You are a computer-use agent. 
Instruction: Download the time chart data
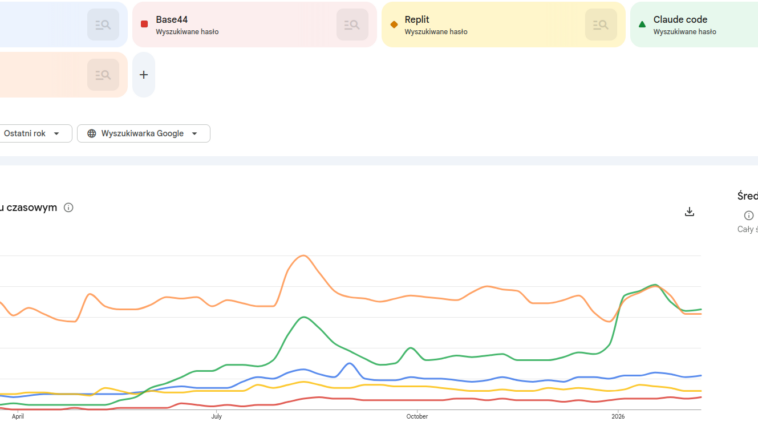[689, 211]
